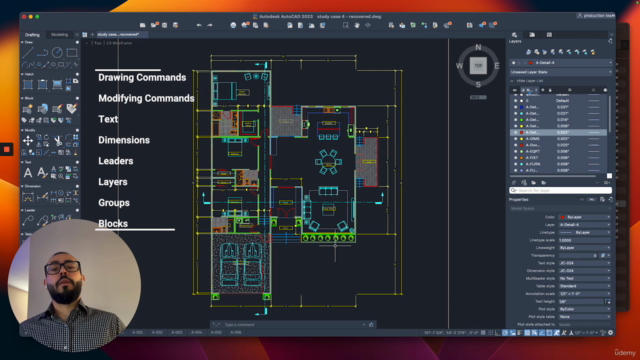Toggle the Dimension panel pin dot
640x360 pixels.
(77, 186)
